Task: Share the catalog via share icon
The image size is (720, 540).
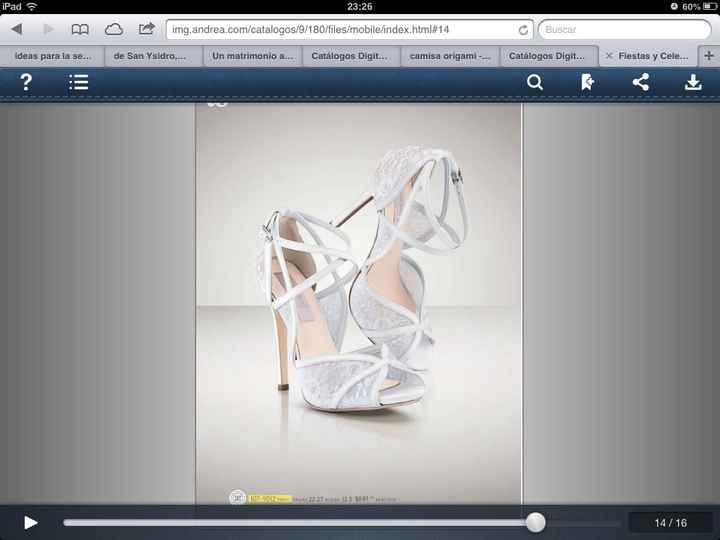Action: [641, 83]
